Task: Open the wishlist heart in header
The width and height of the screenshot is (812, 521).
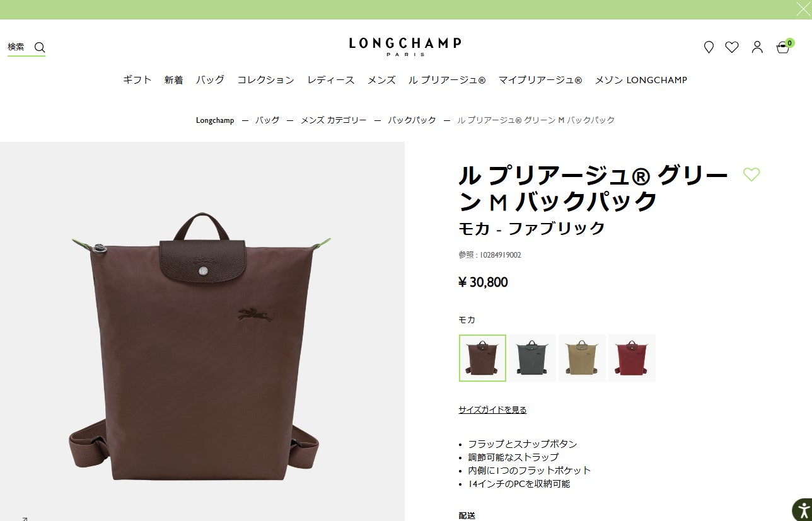Action: tap(732, 47)
